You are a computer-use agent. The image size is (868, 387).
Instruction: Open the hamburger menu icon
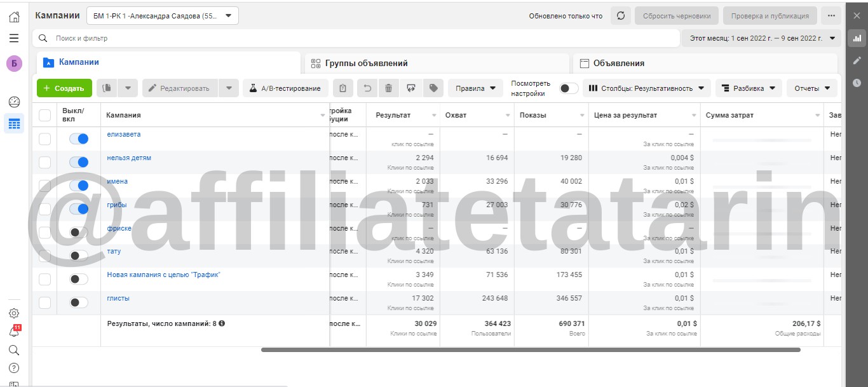pyautogui.click(x=14, y=38)
